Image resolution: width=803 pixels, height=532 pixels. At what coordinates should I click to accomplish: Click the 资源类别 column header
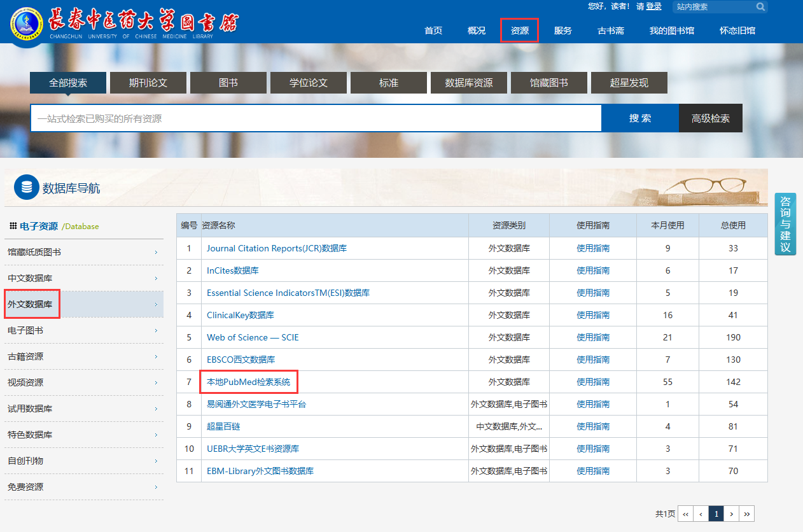(509, 225)
